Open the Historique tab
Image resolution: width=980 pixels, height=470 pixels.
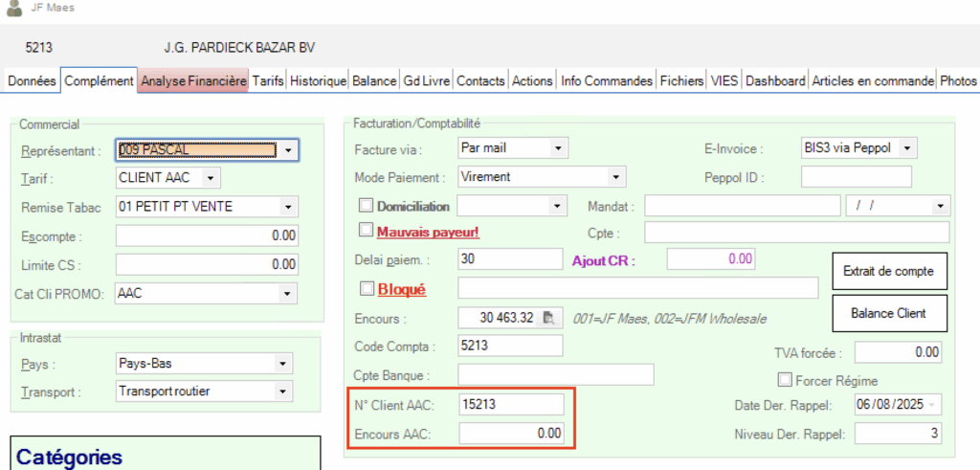click(318, 81)
